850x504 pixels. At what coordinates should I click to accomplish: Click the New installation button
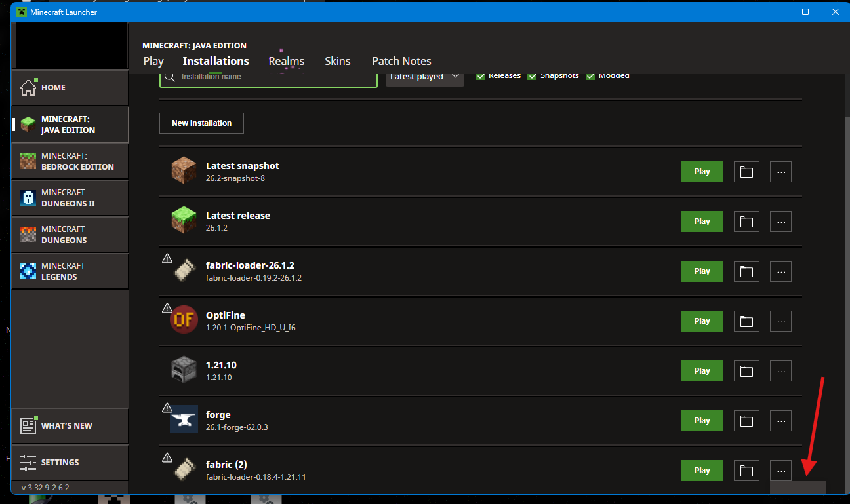point(201,123)
